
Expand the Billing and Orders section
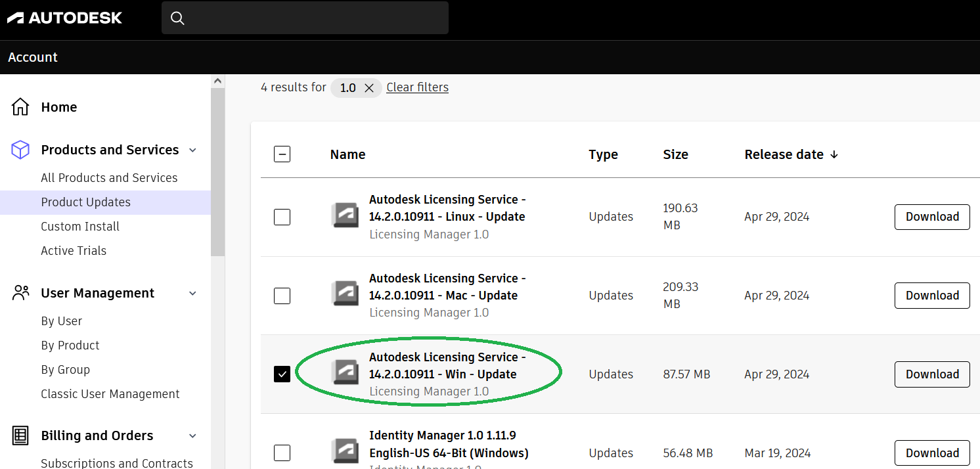click(x=192, y=435)
